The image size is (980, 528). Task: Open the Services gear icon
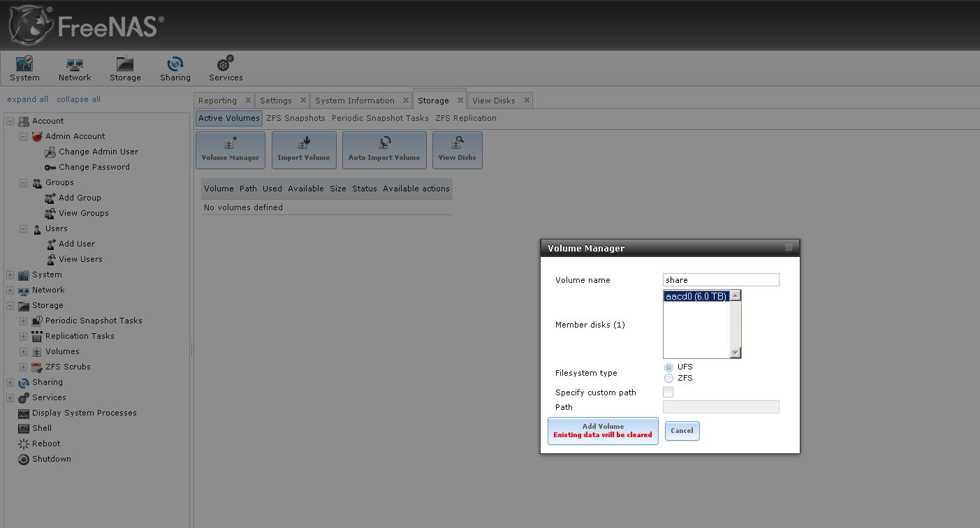pyautogui.click(x=225, y=65)
